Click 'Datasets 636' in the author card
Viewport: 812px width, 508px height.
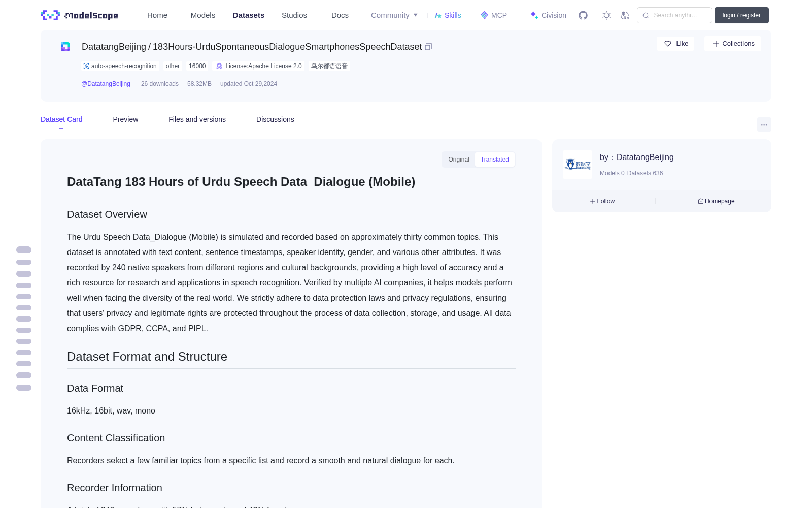pyautogui.click(x=645, y=173)
